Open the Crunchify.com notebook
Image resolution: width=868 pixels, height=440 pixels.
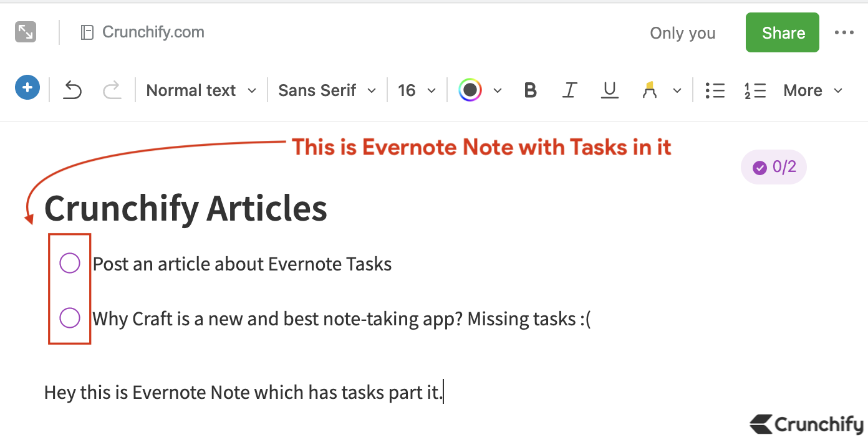point(143,32)
